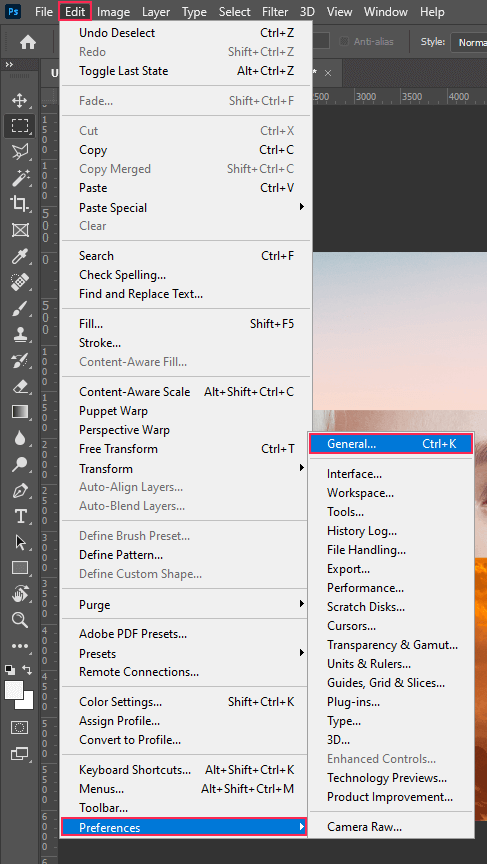
Task: Open the File menu
Action: (44, 12)
